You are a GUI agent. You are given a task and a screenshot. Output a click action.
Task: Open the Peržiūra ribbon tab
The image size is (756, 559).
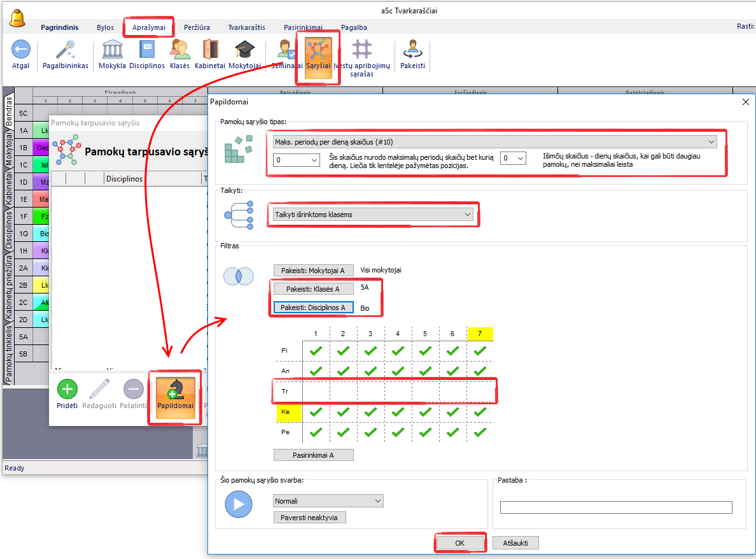tap(197, 27)
